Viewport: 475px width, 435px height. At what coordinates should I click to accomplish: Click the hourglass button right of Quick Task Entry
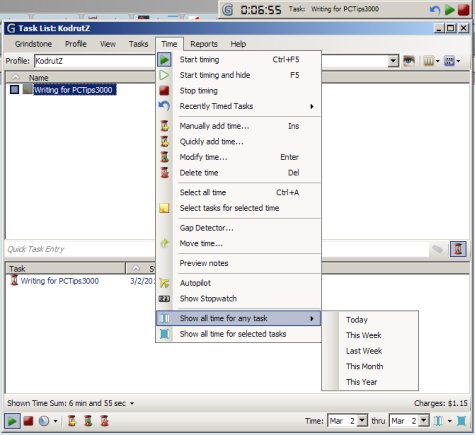(458, 249)
